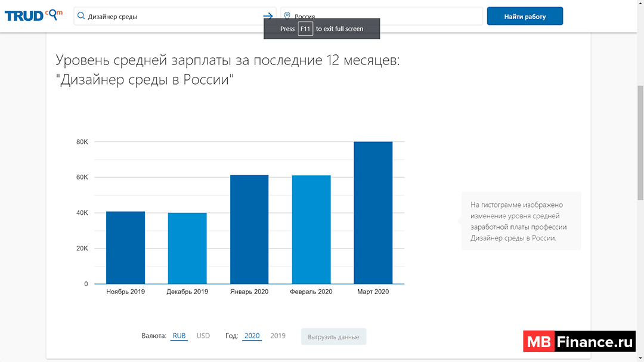Click the '80K' axis value
Screen dimensions: 644x362
[x=82, y=142]
